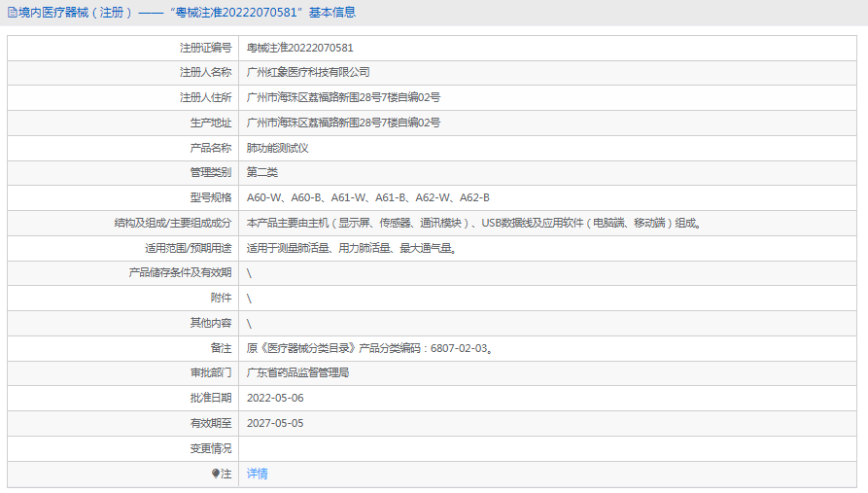This screenshot has height=493, width=868.
Task: Click the intended use text 适用于测量肺活量
Action: click(351, 248)
